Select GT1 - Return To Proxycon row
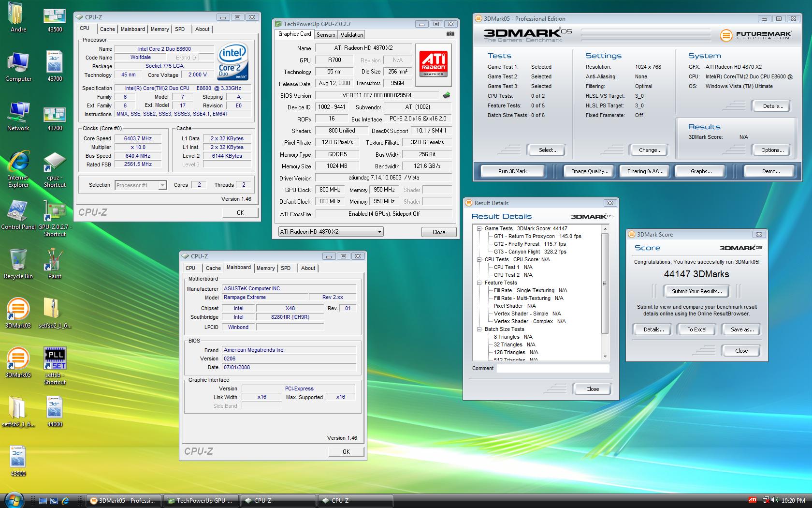Viewport: 812px width, 508px height. 537,236
